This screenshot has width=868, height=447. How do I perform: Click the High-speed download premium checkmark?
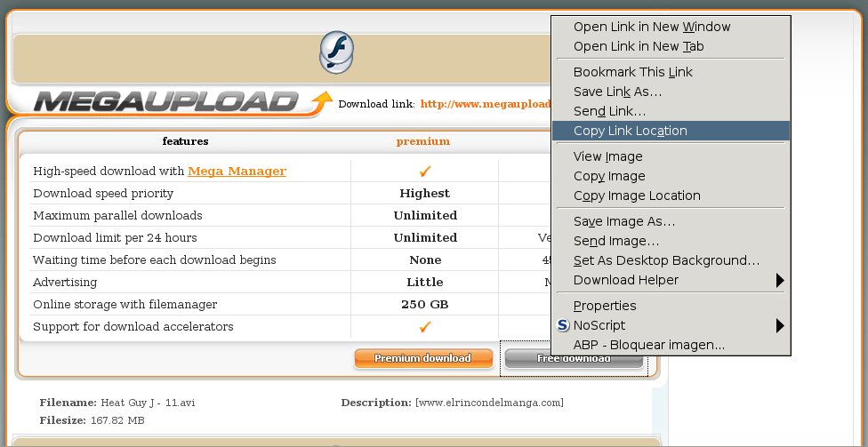click(424, 172)
